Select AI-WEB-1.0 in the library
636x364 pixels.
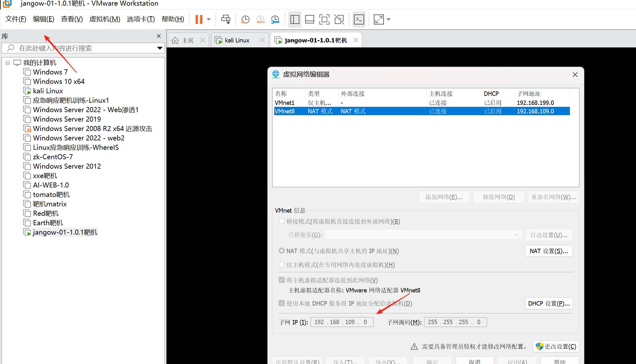point(51,185)
